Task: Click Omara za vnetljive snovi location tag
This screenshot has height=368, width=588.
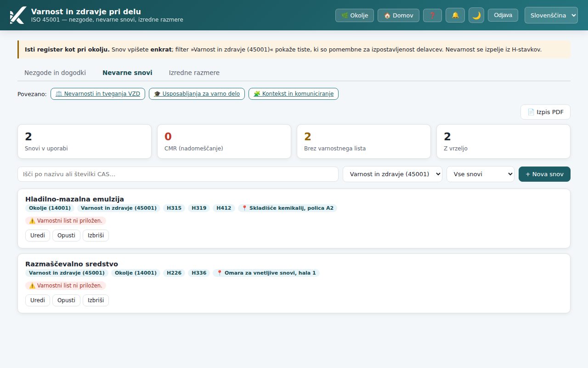Action: (x=266, y=273)
